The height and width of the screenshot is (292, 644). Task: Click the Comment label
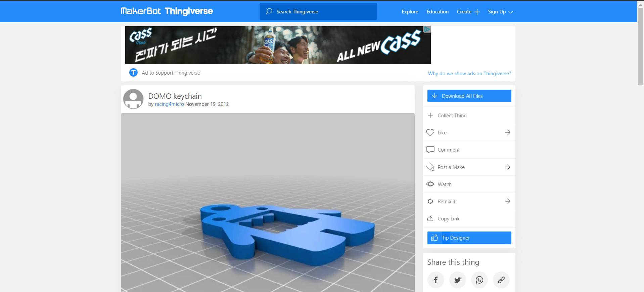point(449,150)
